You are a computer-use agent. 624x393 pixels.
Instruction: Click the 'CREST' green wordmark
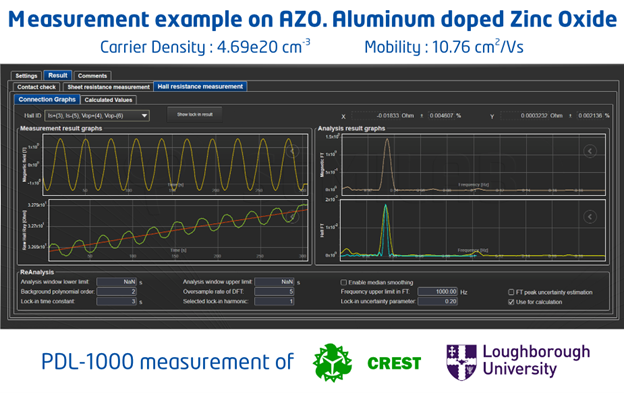(x=394, y=363)
